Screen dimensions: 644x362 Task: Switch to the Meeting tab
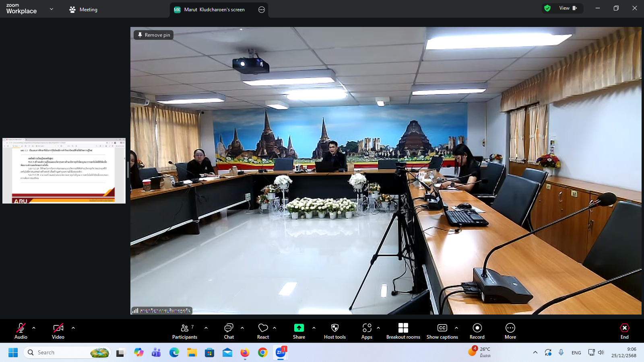tap(83, 10)
